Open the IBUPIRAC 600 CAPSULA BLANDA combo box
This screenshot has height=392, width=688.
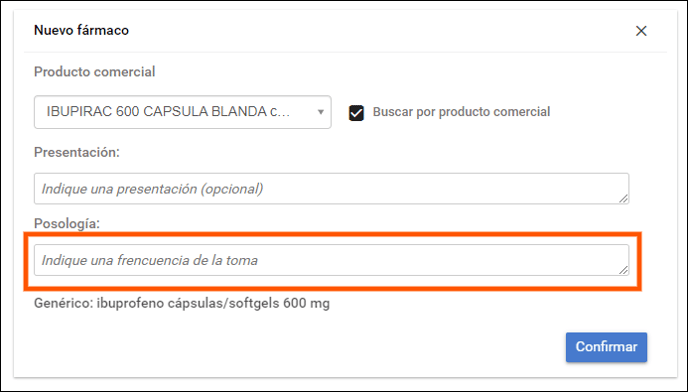pyautogui.click(x=183, y=112)
